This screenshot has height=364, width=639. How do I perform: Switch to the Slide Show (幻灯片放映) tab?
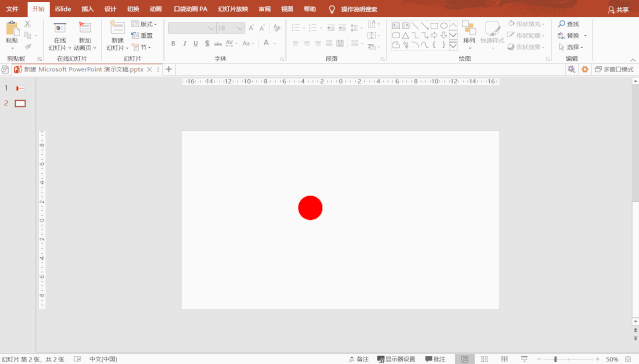[x=233, y=9]
